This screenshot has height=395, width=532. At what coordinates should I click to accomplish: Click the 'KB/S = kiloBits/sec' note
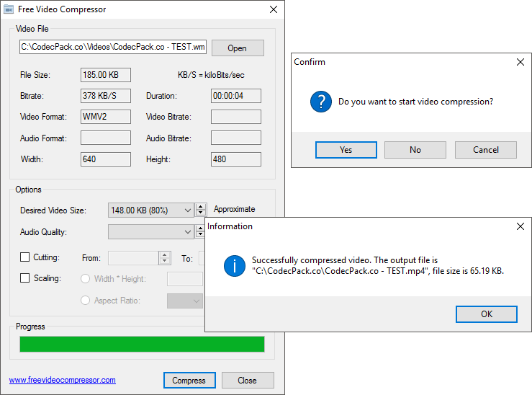coord(211,75)
